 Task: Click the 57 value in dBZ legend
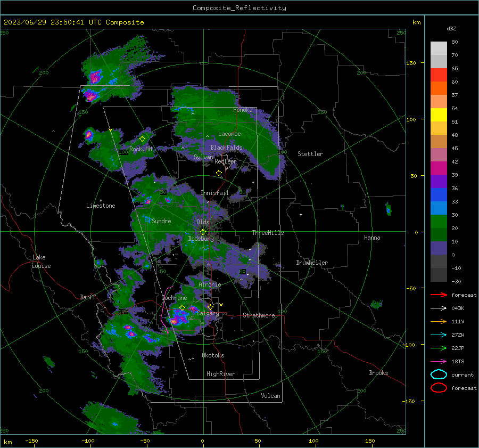[455, 95]
